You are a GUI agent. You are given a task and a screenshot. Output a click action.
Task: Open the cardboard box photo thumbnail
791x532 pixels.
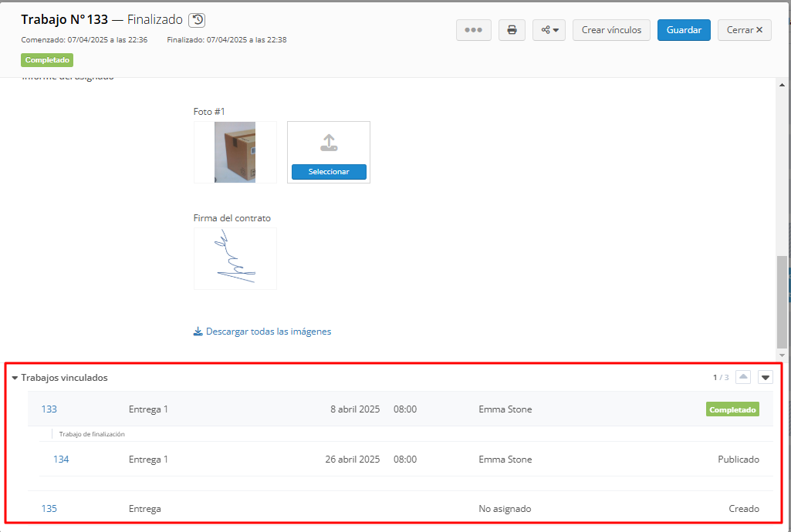coord(235,152)
